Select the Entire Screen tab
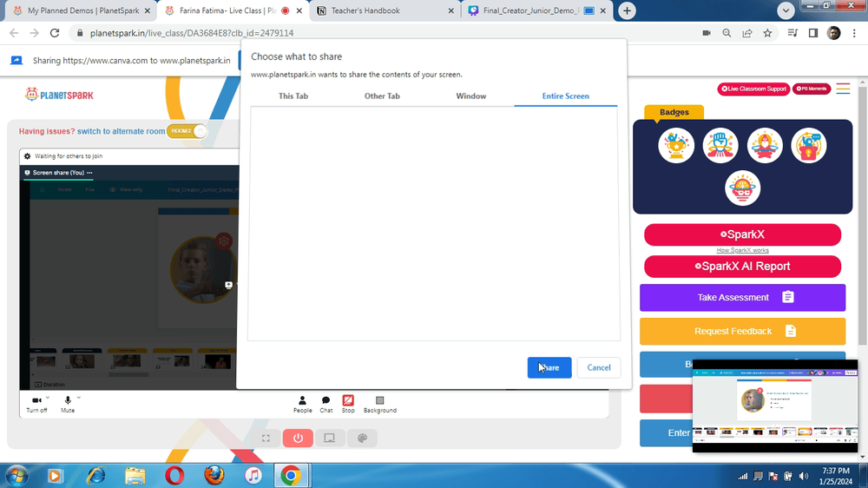The image size is (868, 488). 565,96
